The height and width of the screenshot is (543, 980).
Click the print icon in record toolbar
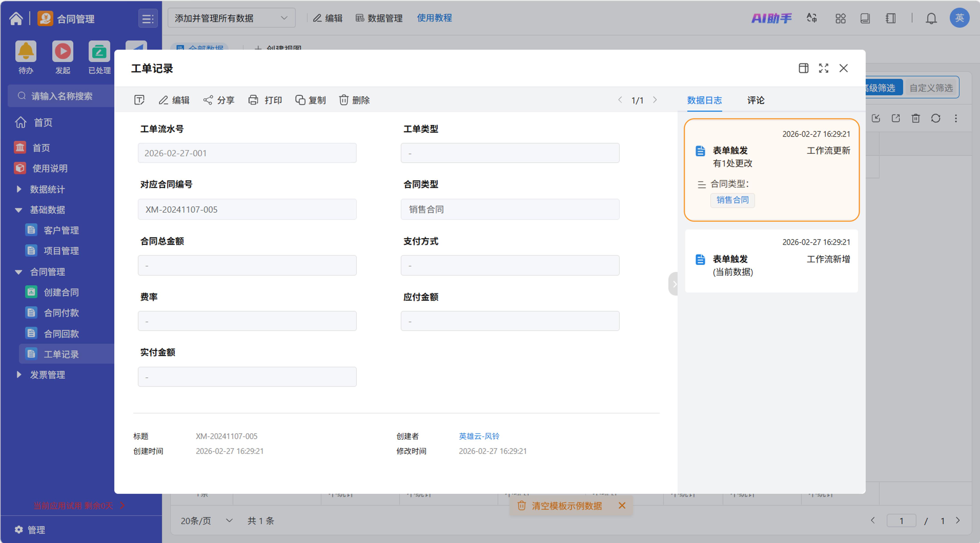tap(253, 100)
